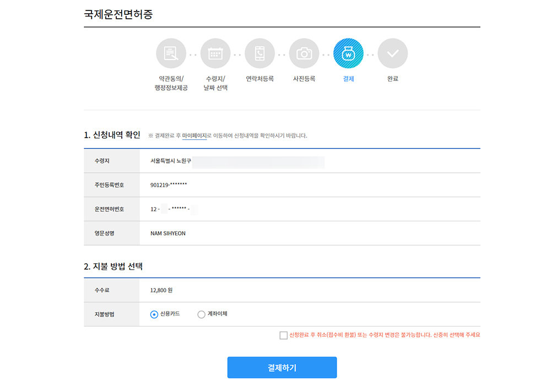Check the no-refund confirmation checkbox
Screen dimensions: 551x392
283,335
